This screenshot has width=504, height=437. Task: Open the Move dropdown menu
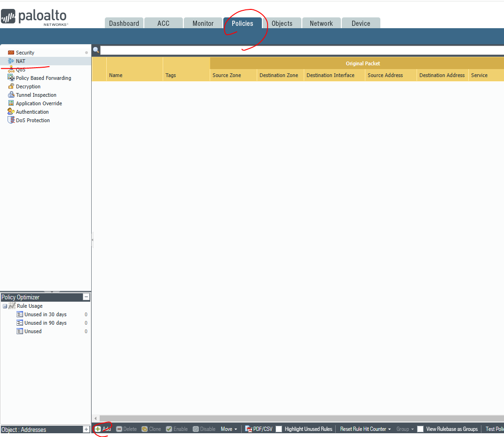[229, 429]
